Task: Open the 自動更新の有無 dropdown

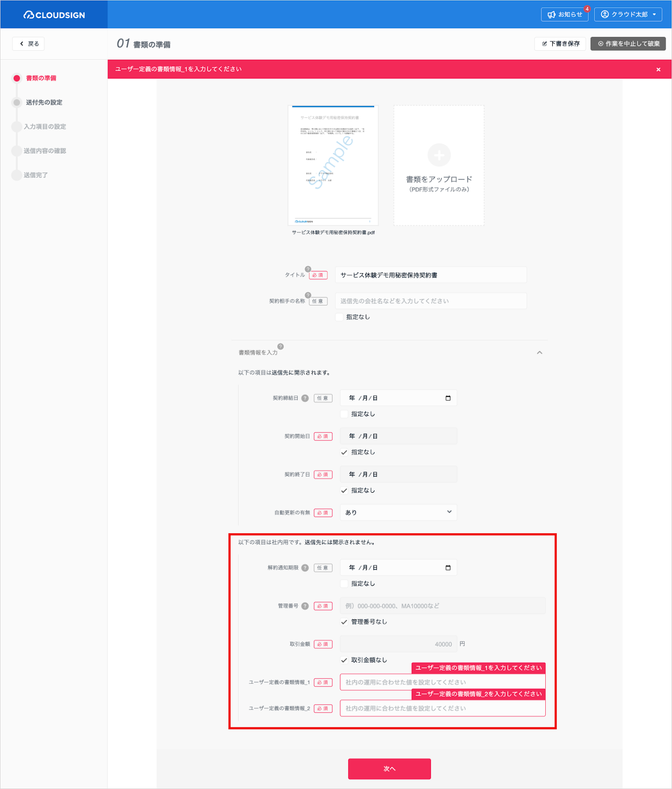Action: click(398, 512)
